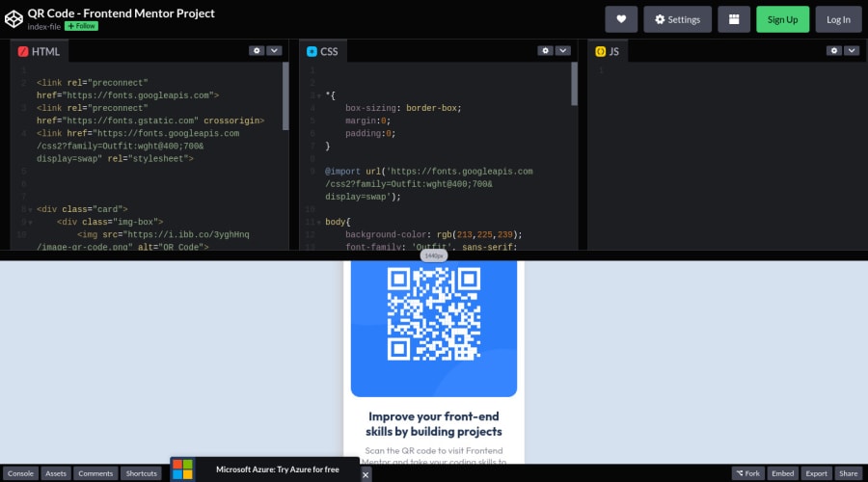This screenshot has width=868, height=482.
Task: Follow the author index-file
Action: click(x=81, y=26)
